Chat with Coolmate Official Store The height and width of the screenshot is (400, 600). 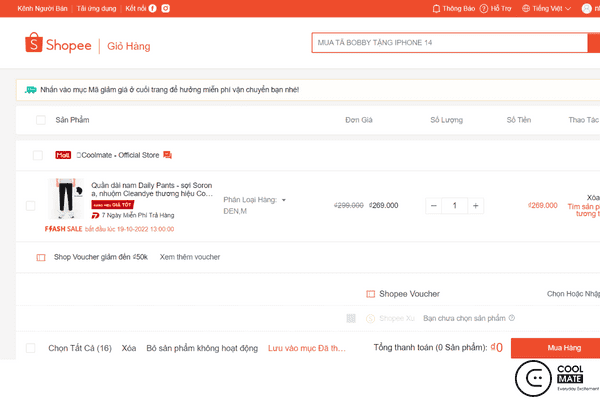[x=168, y=155]
